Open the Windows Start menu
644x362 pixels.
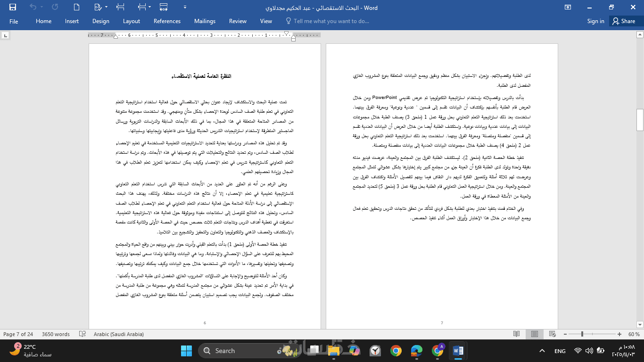coord(186,351)
